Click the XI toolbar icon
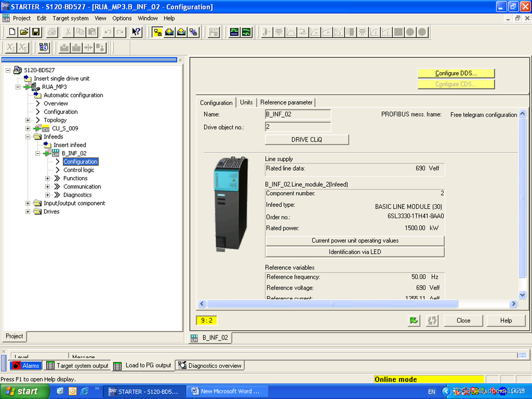This screenshot has height=399, width=532. pos(11,47)
